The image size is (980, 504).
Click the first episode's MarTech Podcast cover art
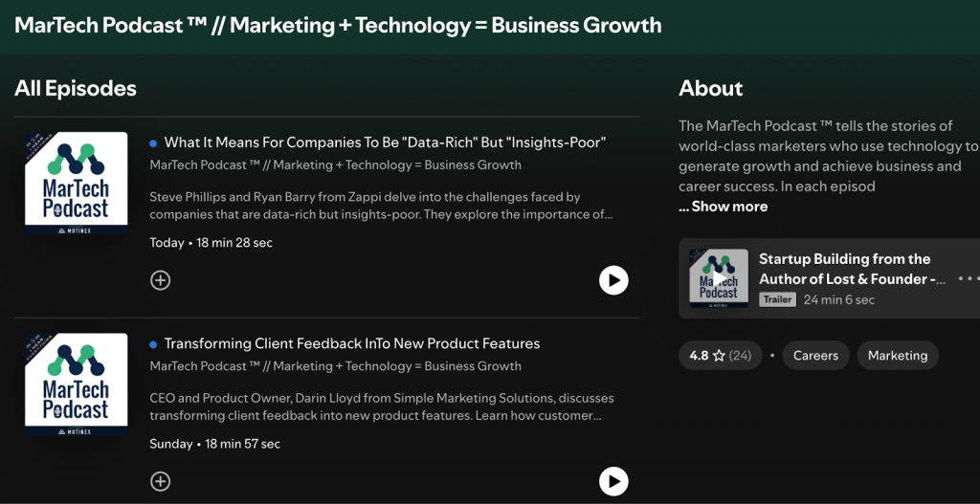tap(77, 184)
